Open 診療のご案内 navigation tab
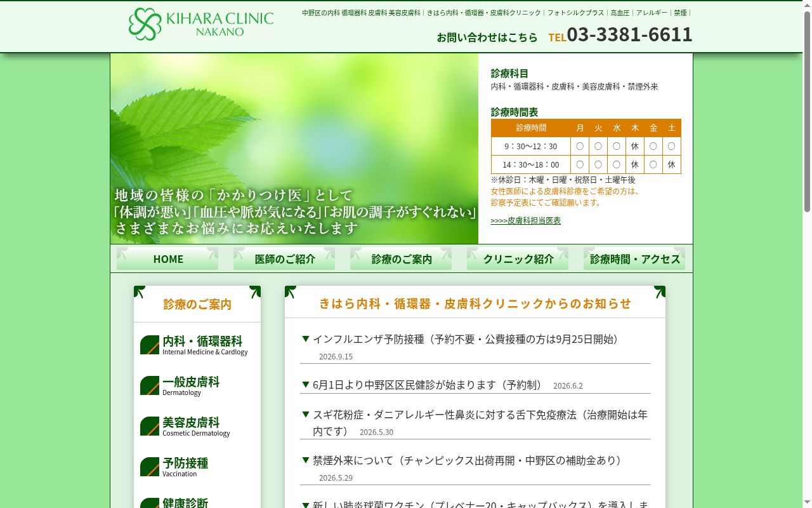 [x=401, y=258]
